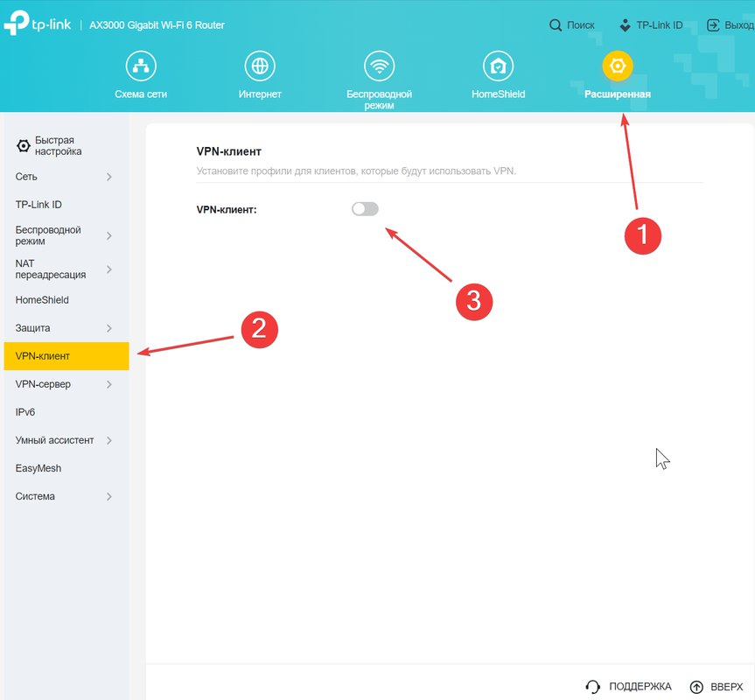Viewport: 755px width, 700px height.
Task: Select the Расширенная gear icon
Action: pyautogui.click(x=618, y=66)
